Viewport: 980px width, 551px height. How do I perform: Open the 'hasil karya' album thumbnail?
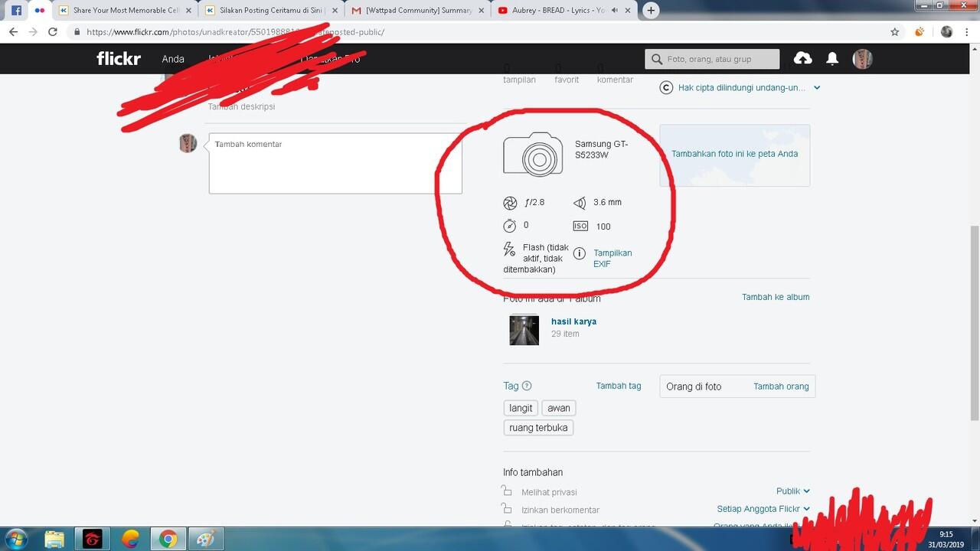point(524,330)
